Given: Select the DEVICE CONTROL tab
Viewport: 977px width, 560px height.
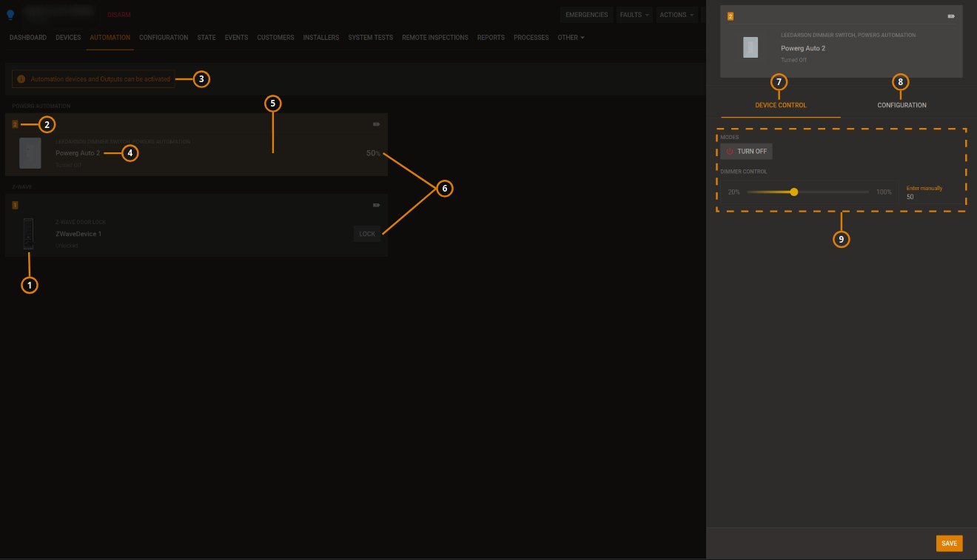Looking at the screenshot, I should click(x=780, y=105).
